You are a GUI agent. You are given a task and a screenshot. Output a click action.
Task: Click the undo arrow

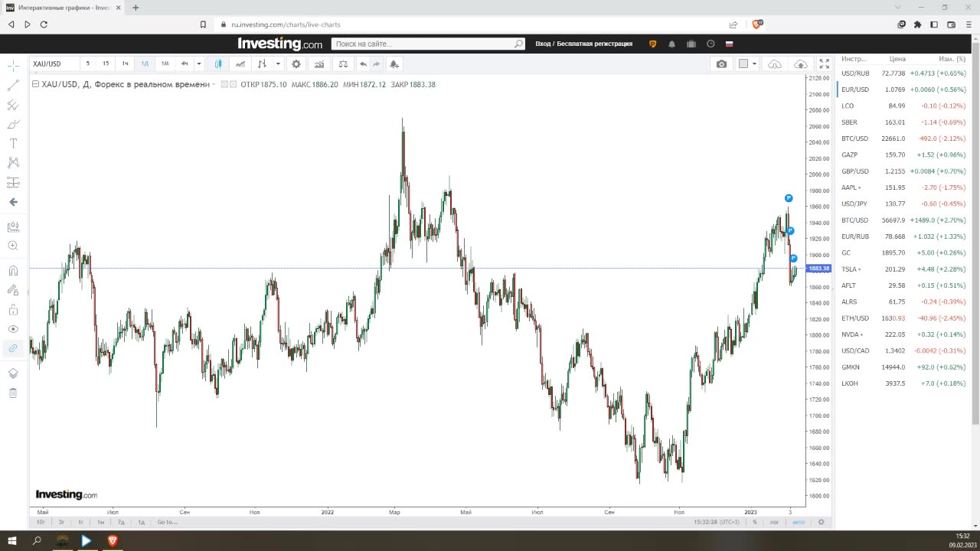tap(363, 64)
